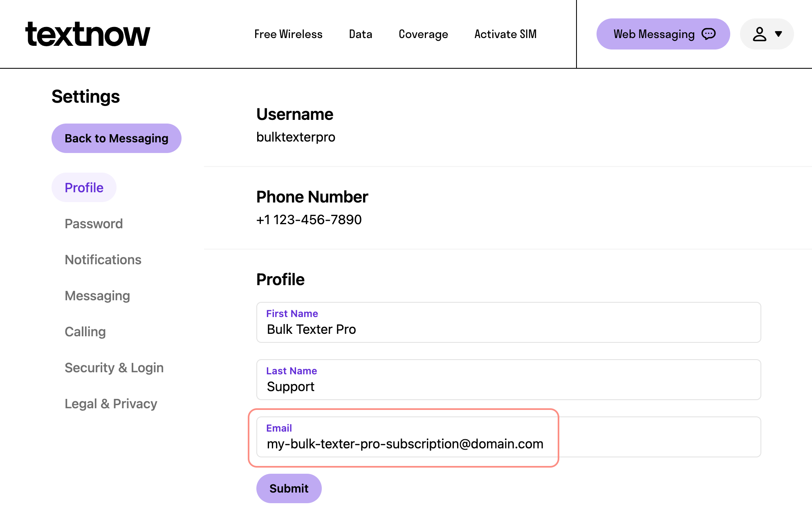The image size is (812, 513).
Task: Click the TextNow logo
Action: point(87,34)
